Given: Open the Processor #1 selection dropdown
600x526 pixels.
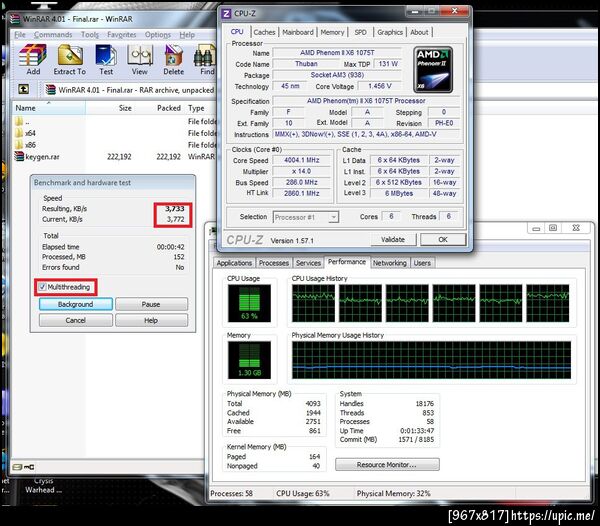Looking at the screenshot, I should click(305, 217).
